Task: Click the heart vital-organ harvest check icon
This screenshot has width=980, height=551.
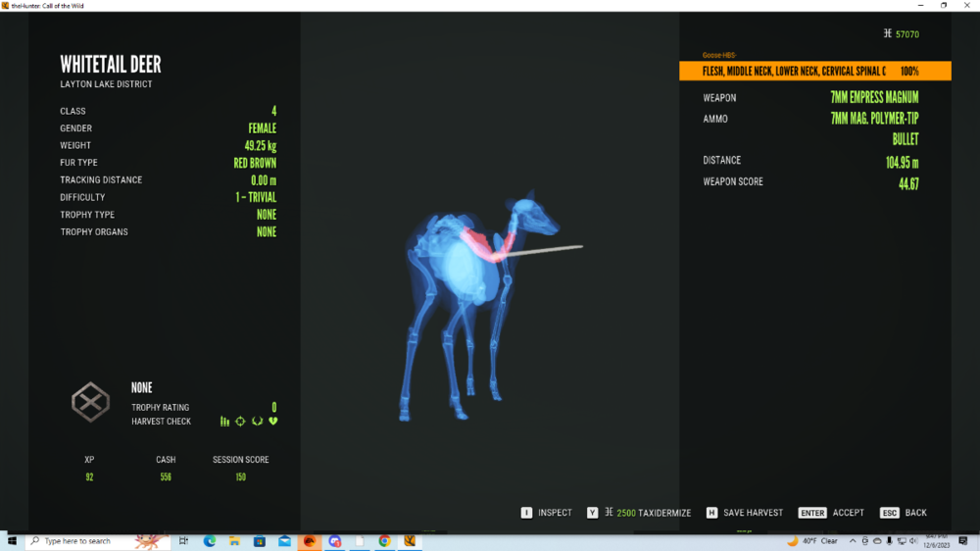Action: (273, 422)
